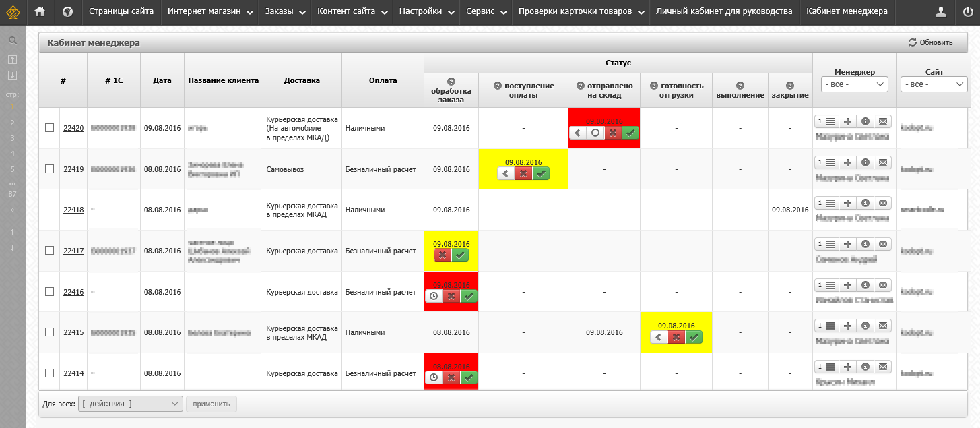Approve processing with checkmark for order 22416

click(469, 296)
